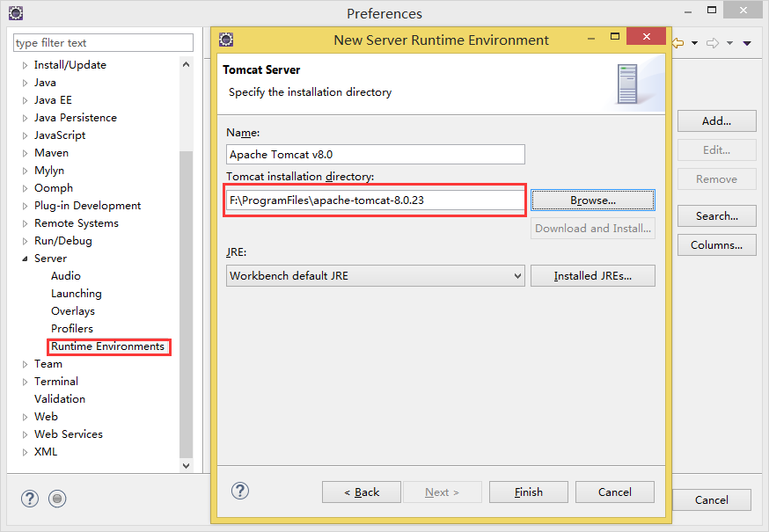
Task: Close the New Server Runtime Environment dialog
Action: pos(647,36)
